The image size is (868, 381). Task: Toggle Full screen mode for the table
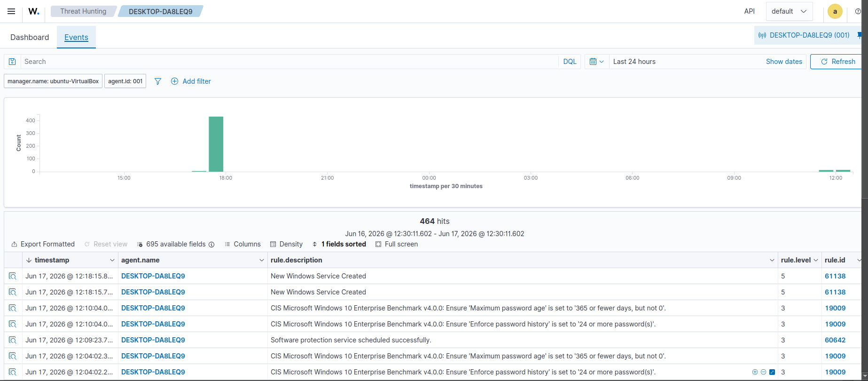(397, 244)
